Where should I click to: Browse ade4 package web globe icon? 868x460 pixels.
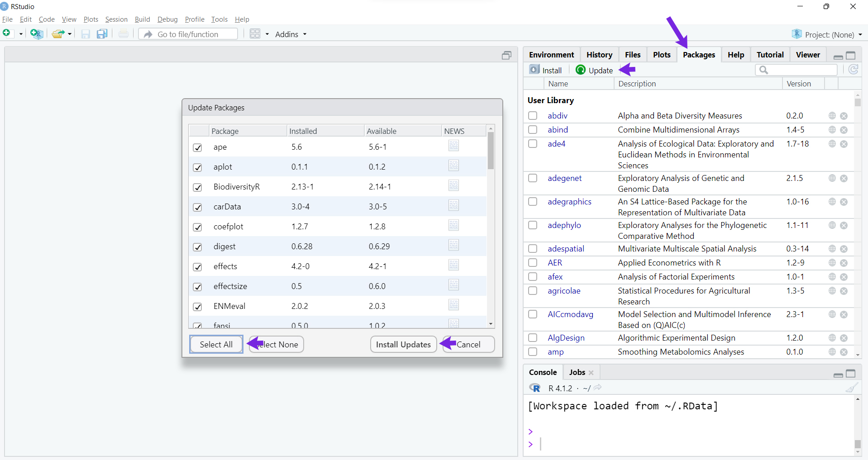[832, 144]
